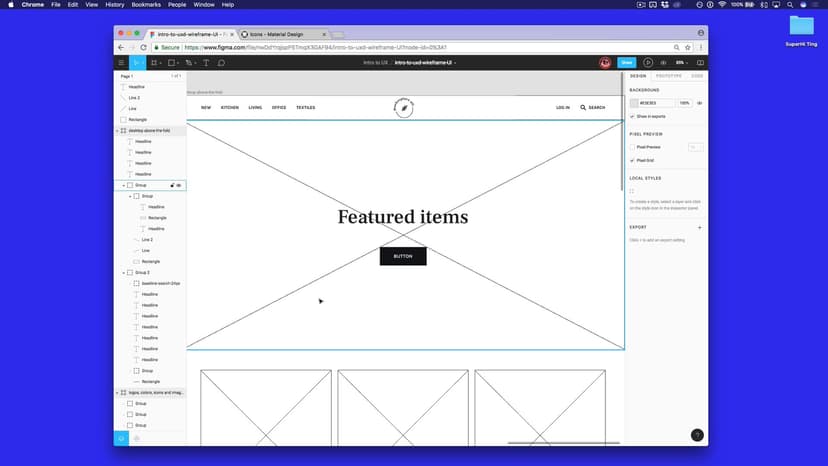Select the Pen tool
828x466 pixels.
(x=188, y=62)
